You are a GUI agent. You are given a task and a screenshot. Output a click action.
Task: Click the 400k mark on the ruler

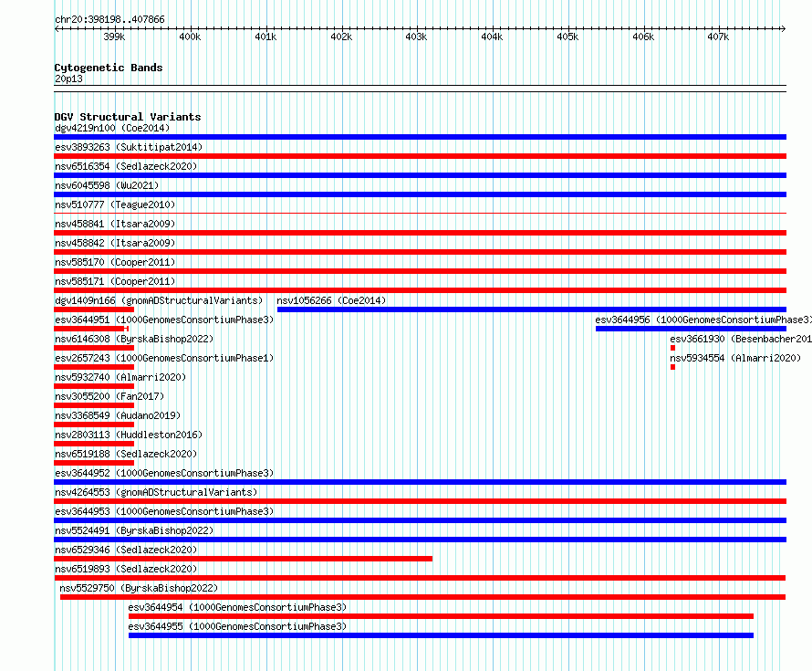click(190, 37)
